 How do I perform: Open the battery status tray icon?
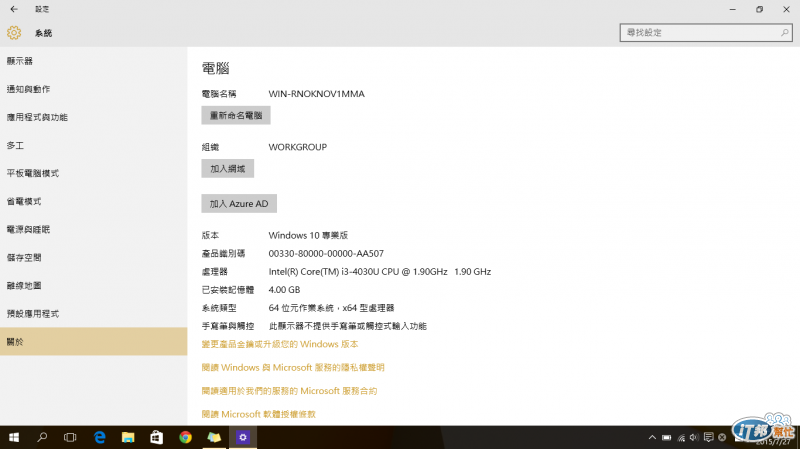(666, 437)
